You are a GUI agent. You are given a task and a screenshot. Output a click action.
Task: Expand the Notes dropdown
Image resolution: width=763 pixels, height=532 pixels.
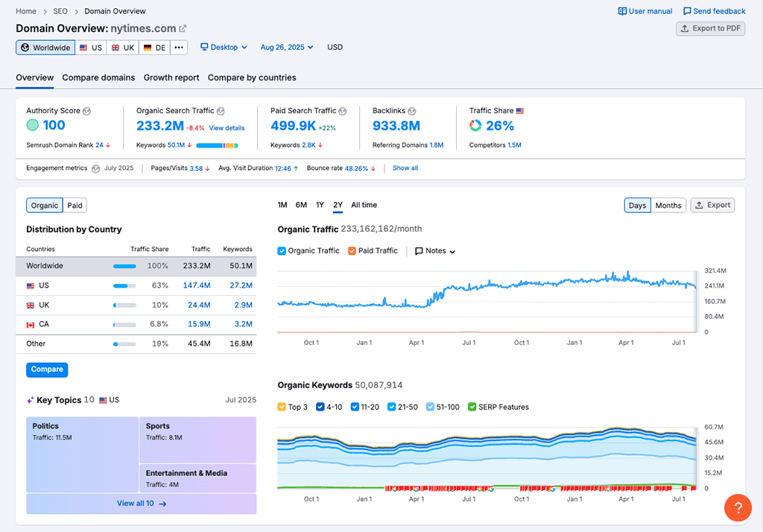(435, 251)
